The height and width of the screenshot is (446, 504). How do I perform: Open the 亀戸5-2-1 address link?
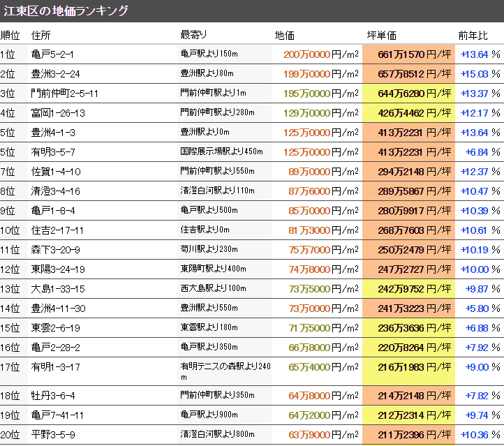[x=52, y=54]
